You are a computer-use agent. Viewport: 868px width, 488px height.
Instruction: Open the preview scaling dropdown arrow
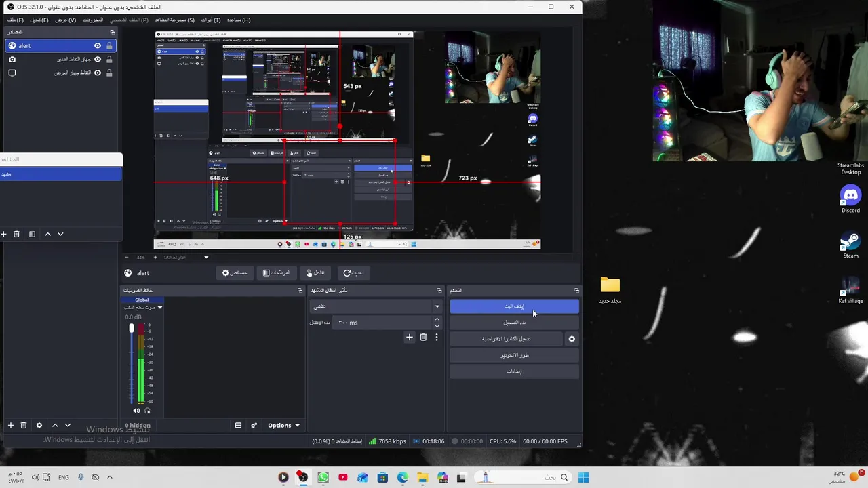(x=206, y=257)
